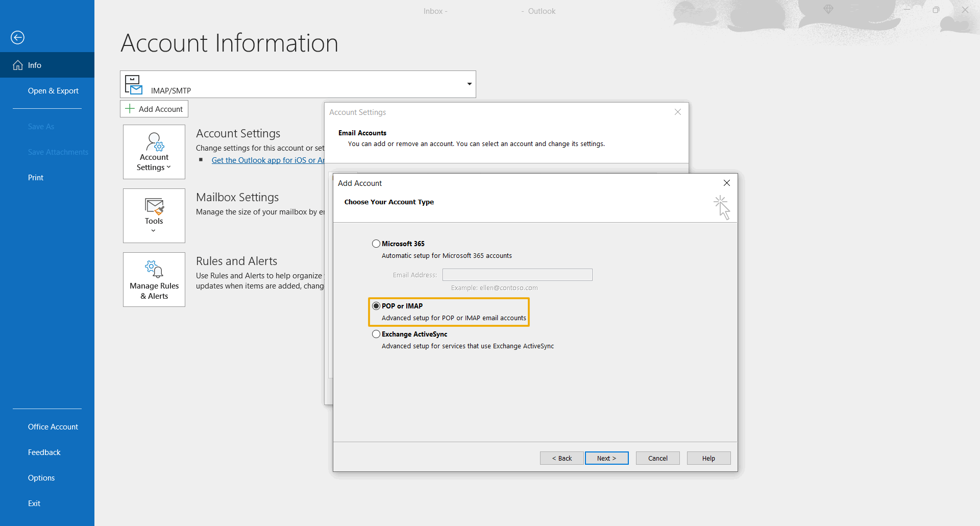Viewport: 980px width, 526px height.
Task: Click the Info home icon
Action: (x=18, y=65)
